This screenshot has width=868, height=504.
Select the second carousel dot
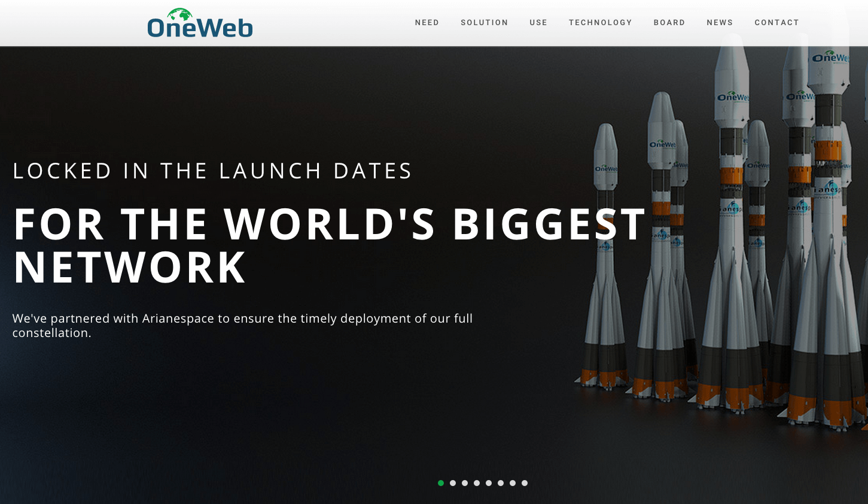tap(453, 482)
